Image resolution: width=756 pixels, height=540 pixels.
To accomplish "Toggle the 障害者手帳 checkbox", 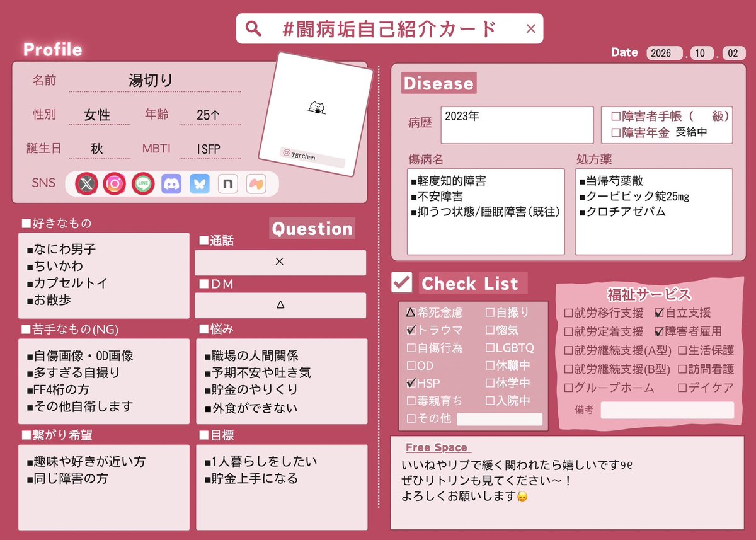I will [x=616, y=117].
